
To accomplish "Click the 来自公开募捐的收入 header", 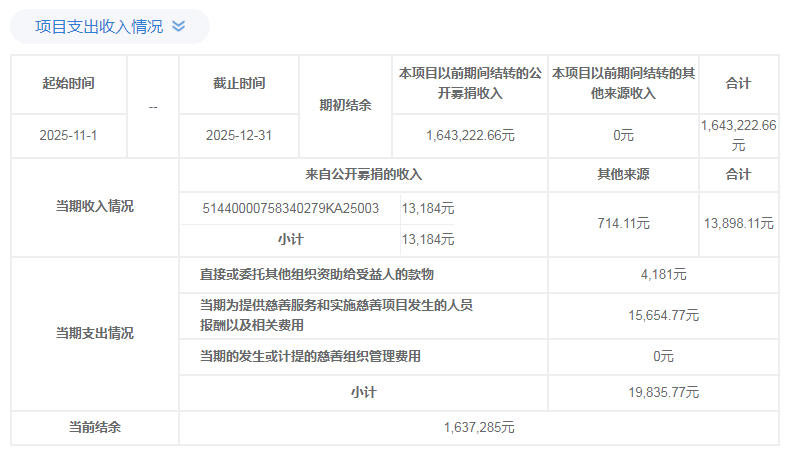I will [x=364, y=174].
